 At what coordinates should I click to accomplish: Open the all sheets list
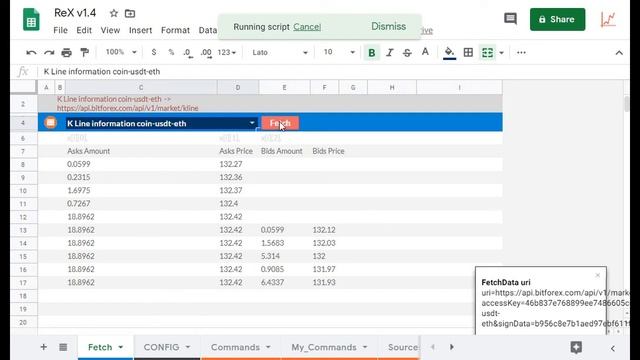coord(63,347)
